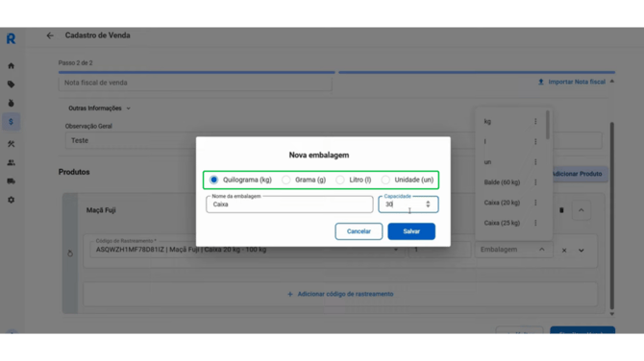The height and width of the screenshot is (361, 644).
Task: Select Quilograma (kg) radio option
Action: (x=214, y=180)
